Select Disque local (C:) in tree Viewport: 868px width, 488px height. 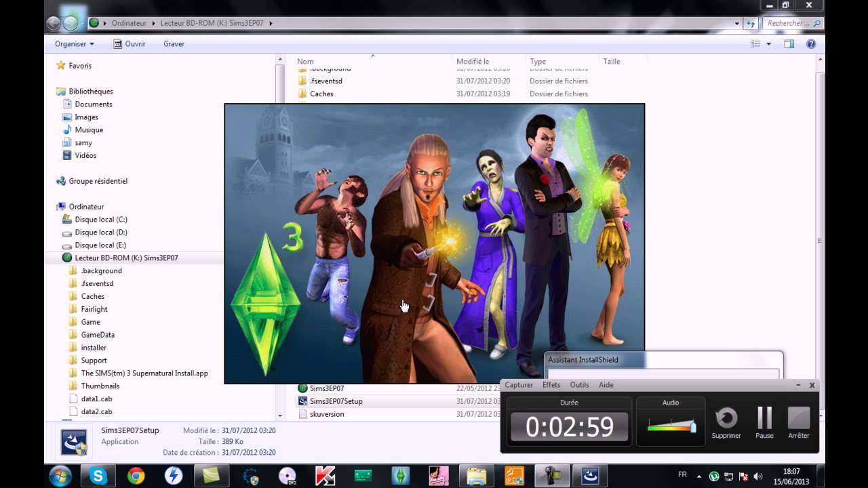click(101, 220)
